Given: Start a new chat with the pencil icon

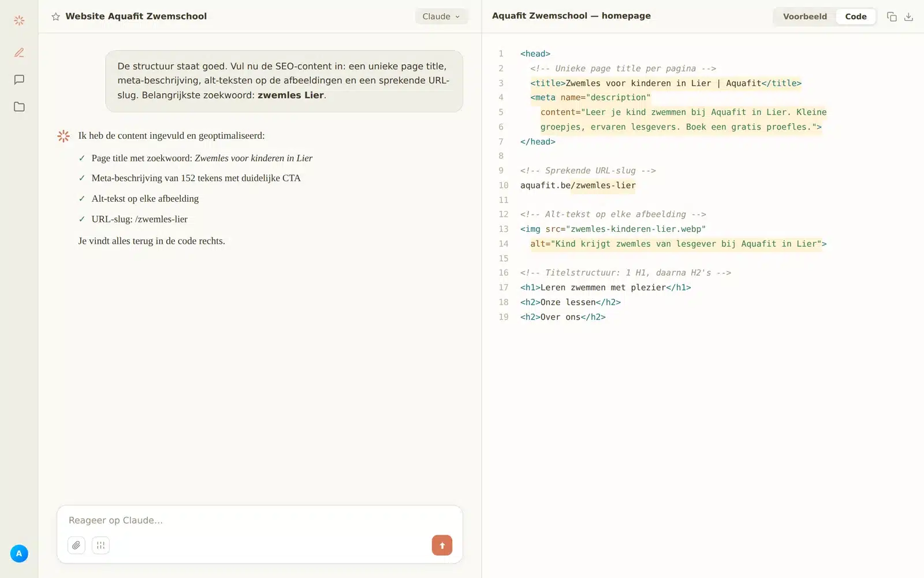Looking at the screenshot, I should point(19,53).
